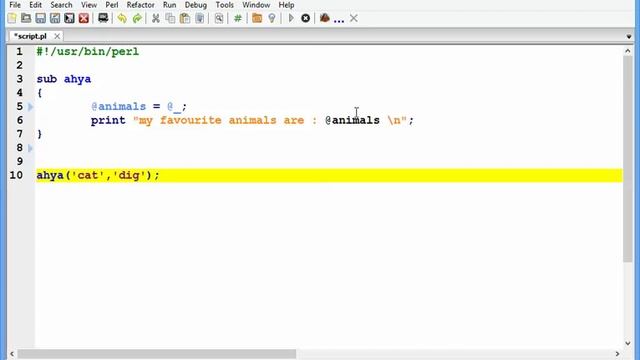Image resolution: width=640 pixels, height=360 pixels.
Task: Click the '@_' token on line 5
Action: point(174,107)
